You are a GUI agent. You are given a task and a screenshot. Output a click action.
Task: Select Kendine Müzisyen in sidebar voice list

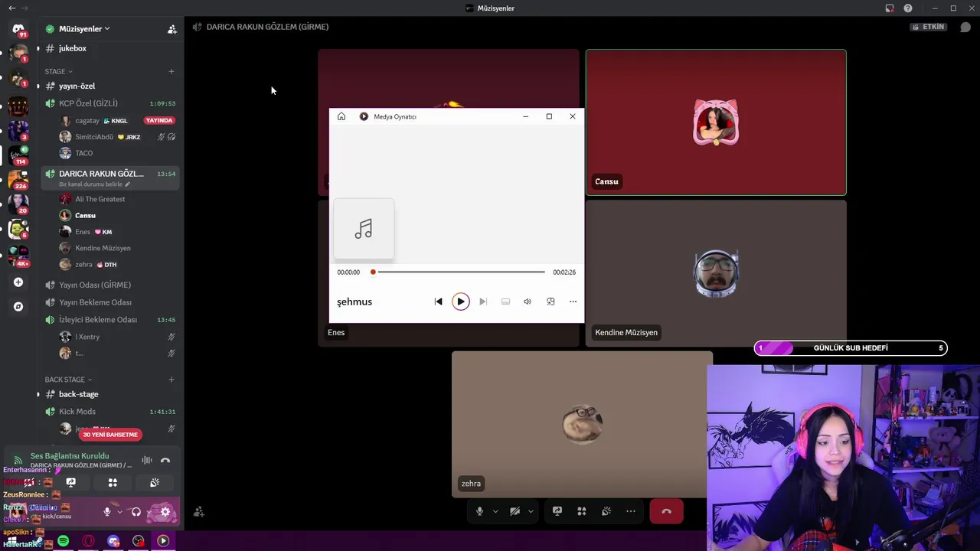(x=103, y=248)
